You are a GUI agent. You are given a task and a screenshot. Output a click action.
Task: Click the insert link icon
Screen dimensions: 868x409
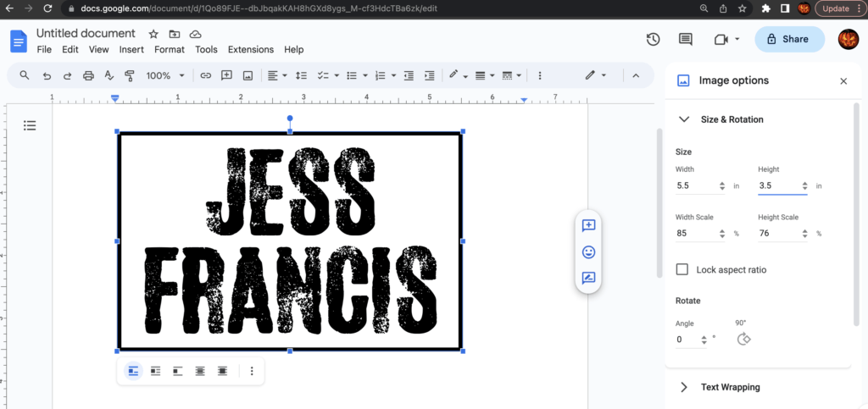205,75
